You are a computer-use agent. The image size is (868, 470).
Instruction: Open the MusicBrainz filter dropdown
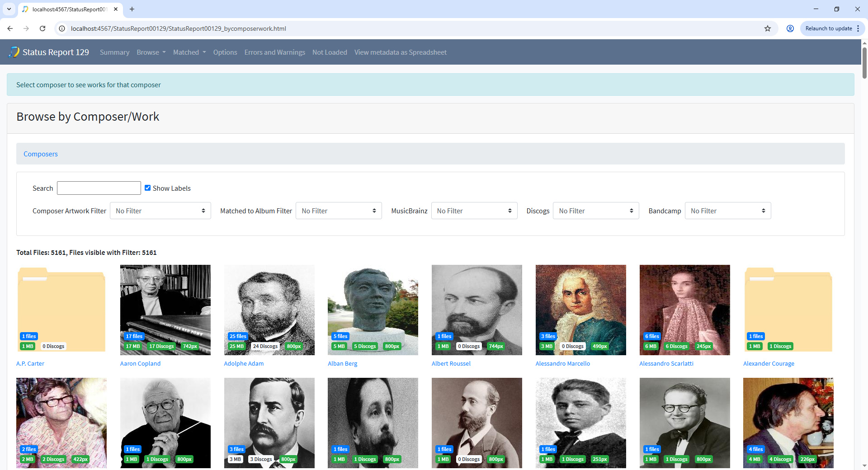(474, 211)
